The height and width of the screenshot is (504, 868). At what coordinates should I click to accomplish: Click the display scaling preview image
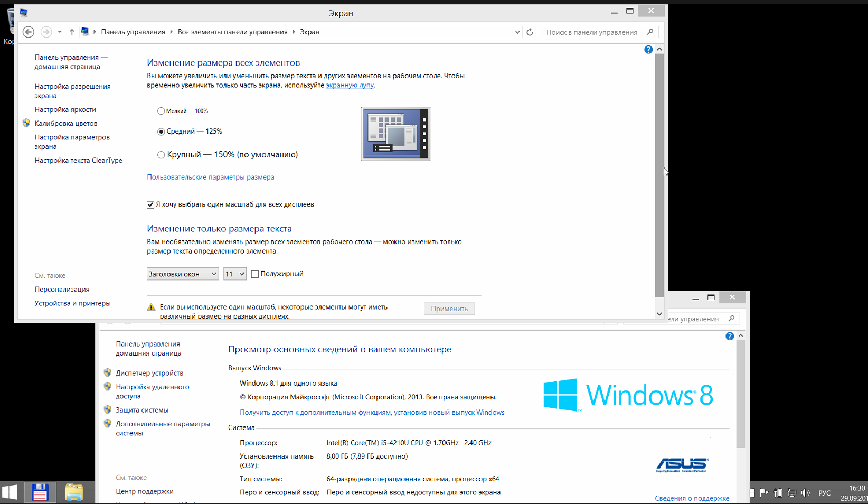coord(396,134)
